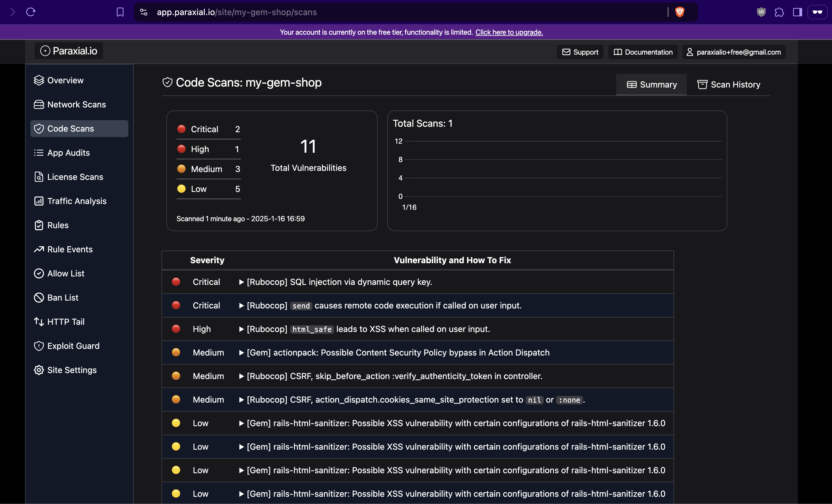Image resolution: width=832 pixels, height=504 pixels.
Task: Open Ban List prohibited icon
Action: (x=39, y=298)
